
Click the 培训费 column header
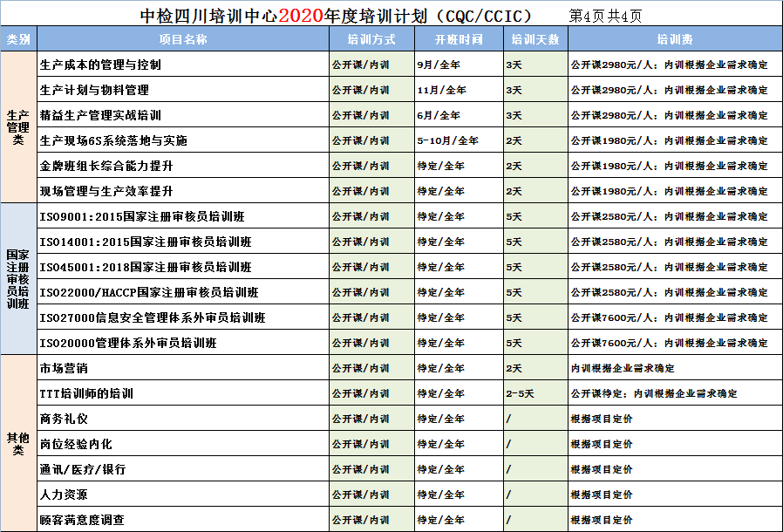[x=674, y=39]
